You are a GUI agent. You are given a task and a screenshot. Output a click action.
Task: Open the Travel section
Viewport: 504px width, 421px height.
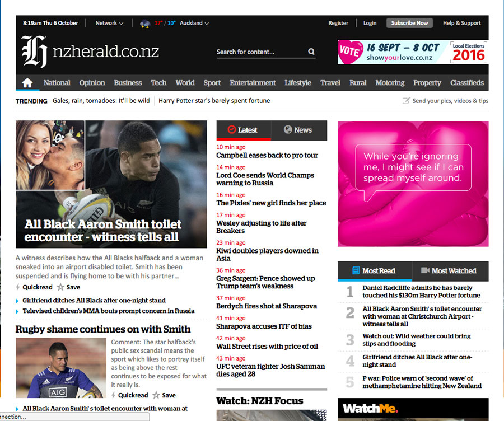[x=330, y=83]
